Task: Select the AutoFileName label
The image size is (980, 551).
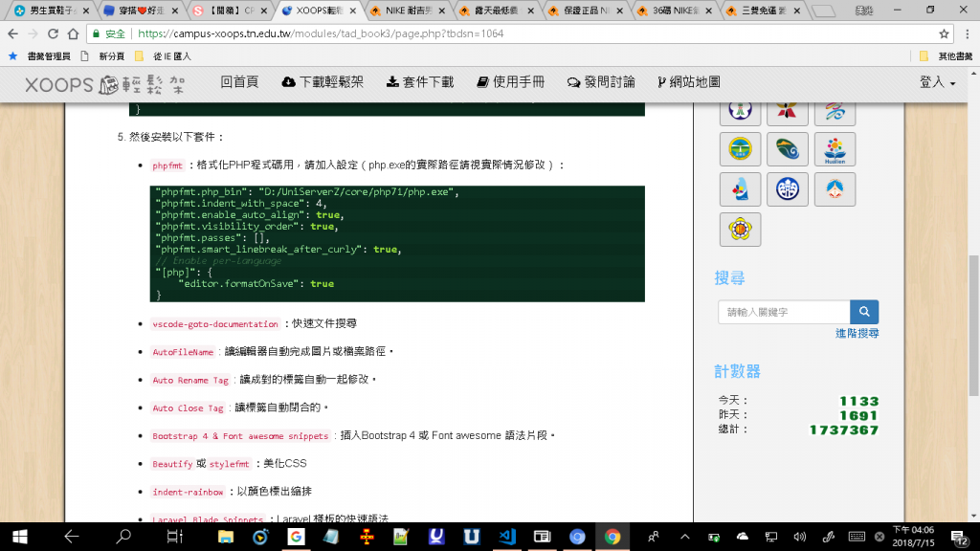Action: coord(183,352)
